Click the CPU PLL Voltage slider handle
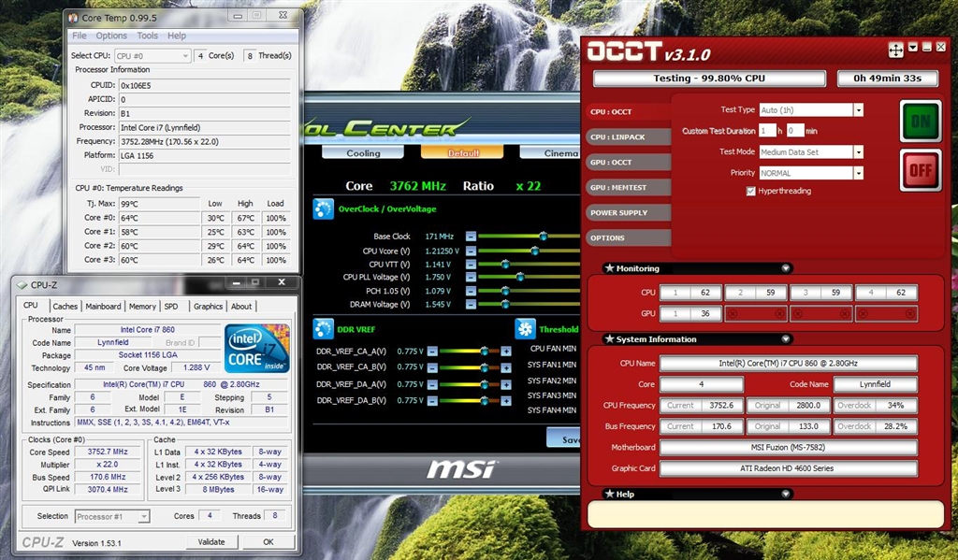The width and height of the screenshot is (958, 560). [520, 278]
